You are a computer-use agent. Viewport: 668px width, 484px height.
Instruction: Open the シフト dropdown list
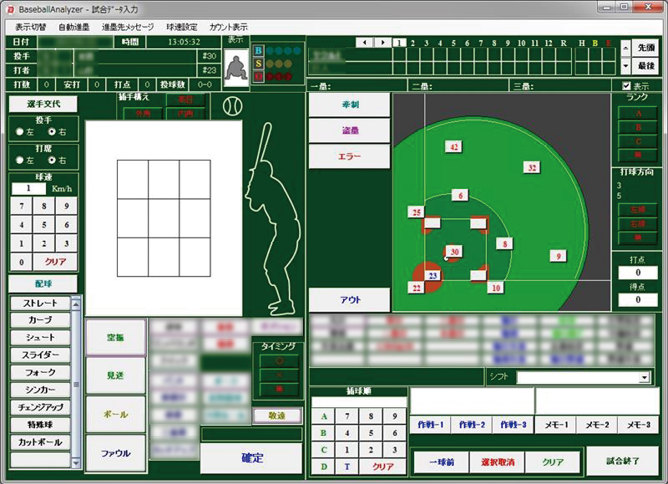coord(644,377)
